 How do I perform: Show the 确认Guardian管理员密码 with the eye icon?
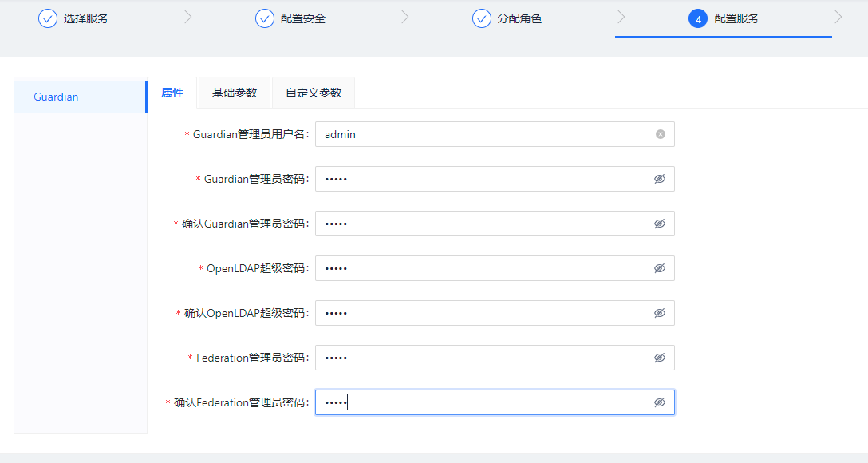click(x=660, y=224)
